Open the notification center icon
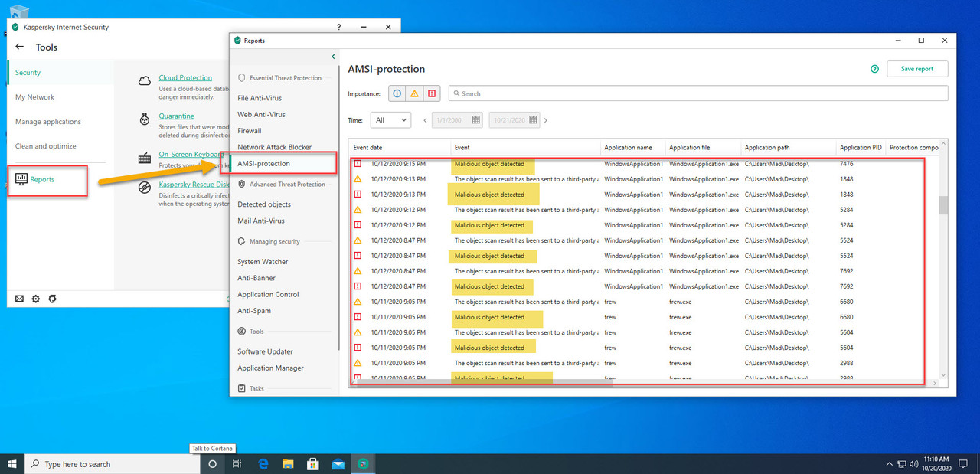 pyautogui.click(x=965, y=464)
